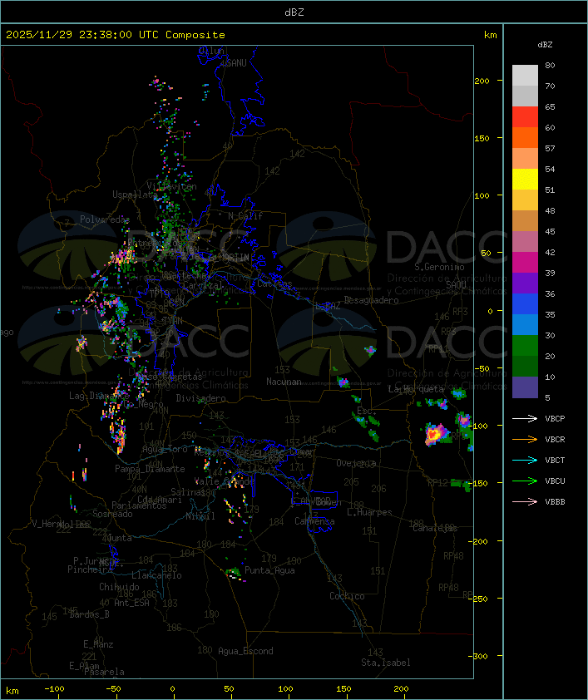Click the radar echo near Punta_Agua
The height and width of the screenshot is (700, 588).
tap(233, 573)
